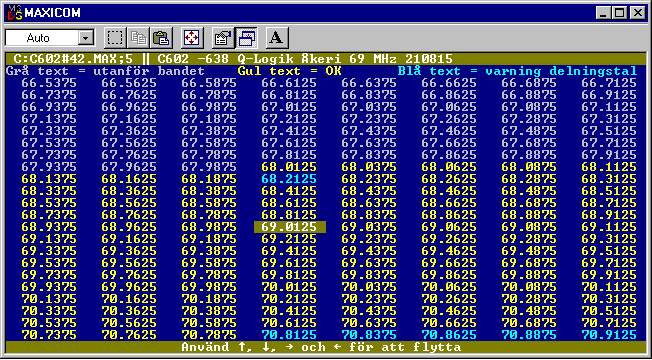Select frequency 69.5375
This screenshot has width=652, height=360.
click(x=49, y=263)
